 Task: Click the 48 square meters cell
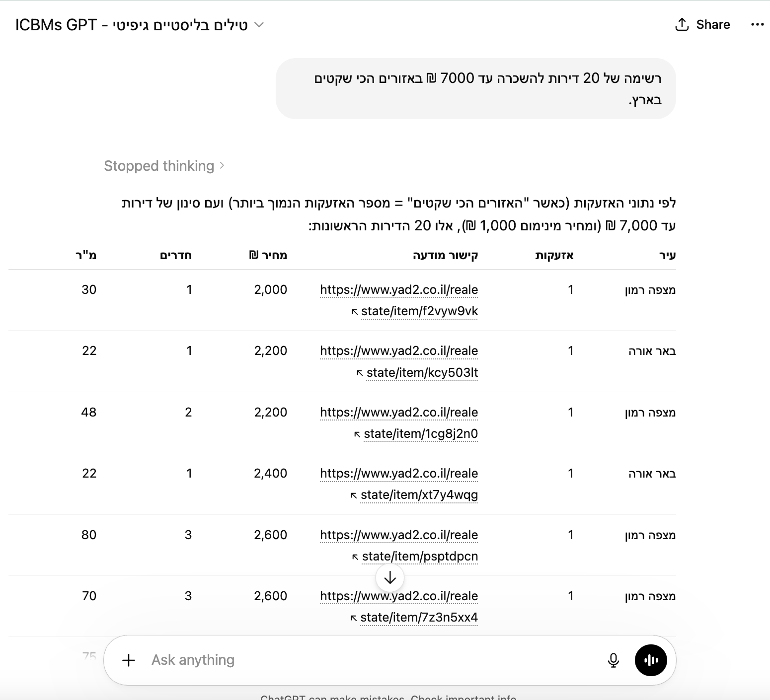click(x=89, y=413)
